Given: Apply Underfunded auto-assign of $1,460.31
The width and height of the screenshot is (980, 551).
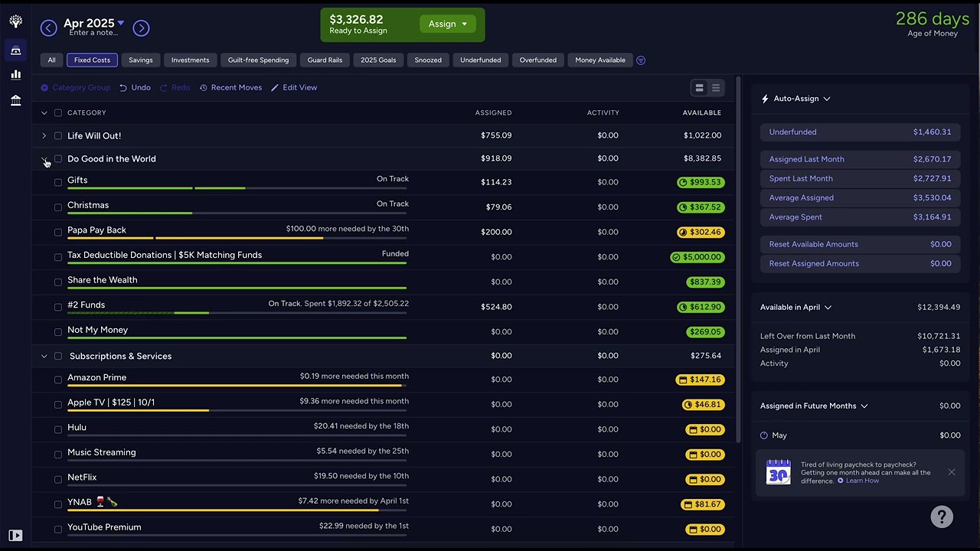Looking at the screenshot, I should tap(860, 132).
